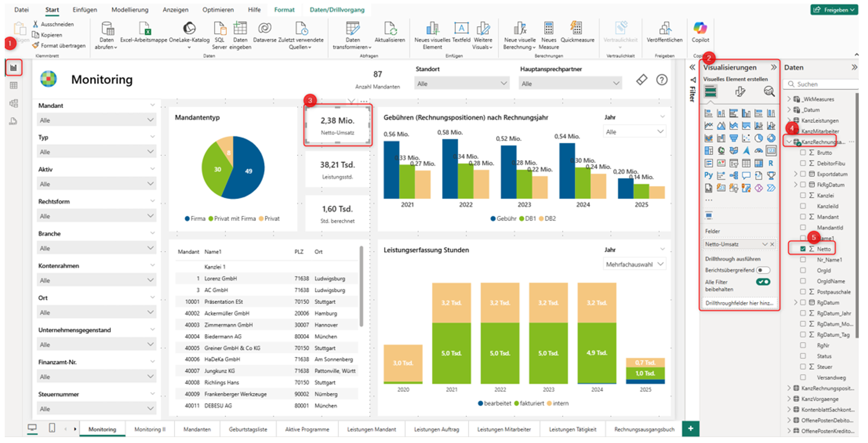Click the help question mark icon

(x=662, y=80)
